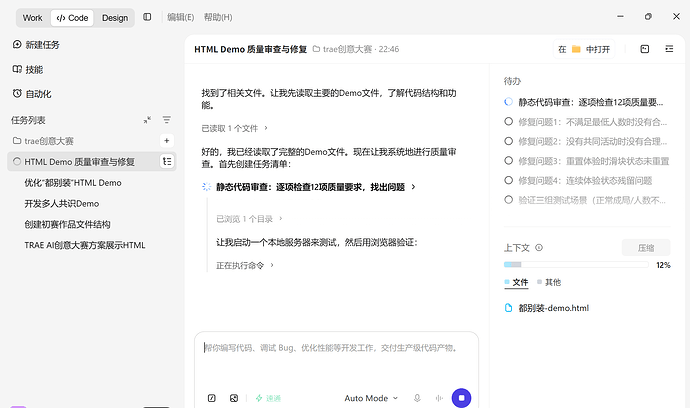Click the collapse icon in 任务列表 header

(147, 120)
